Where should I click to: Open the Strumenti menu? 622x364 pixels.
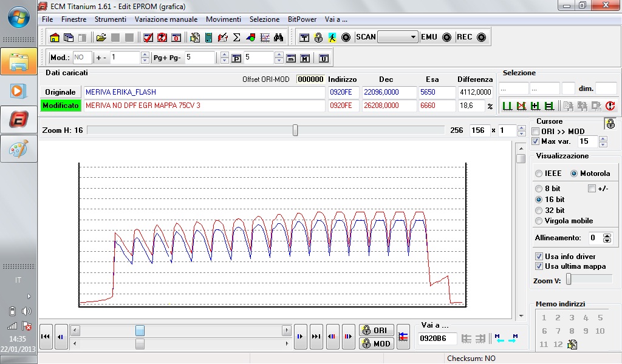tap(111, 19)
